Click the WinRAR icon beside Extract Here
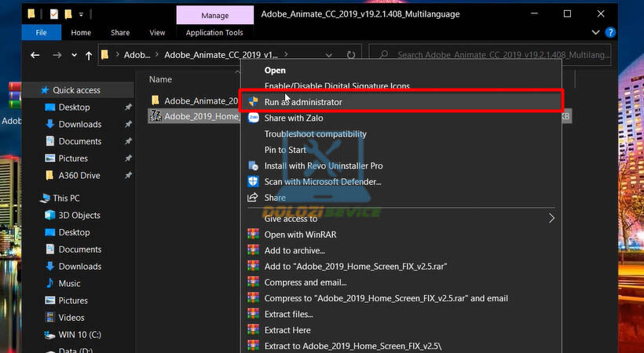 tap(253, 330)
